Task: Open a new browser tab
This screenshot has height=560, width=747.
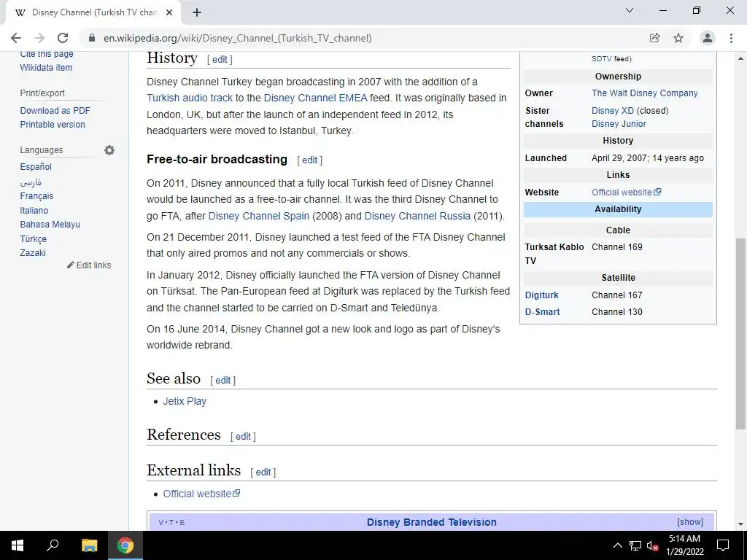Action: [197, 12]
